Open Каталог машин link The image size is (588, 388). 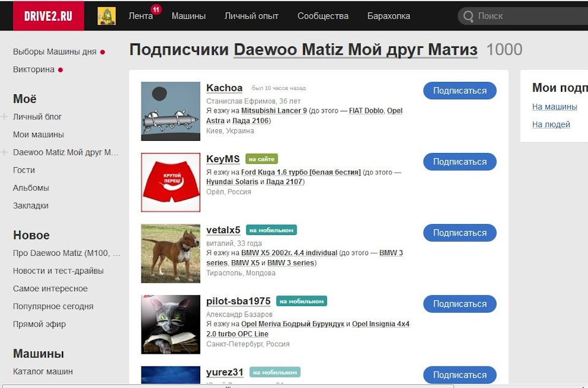point(43,371)
